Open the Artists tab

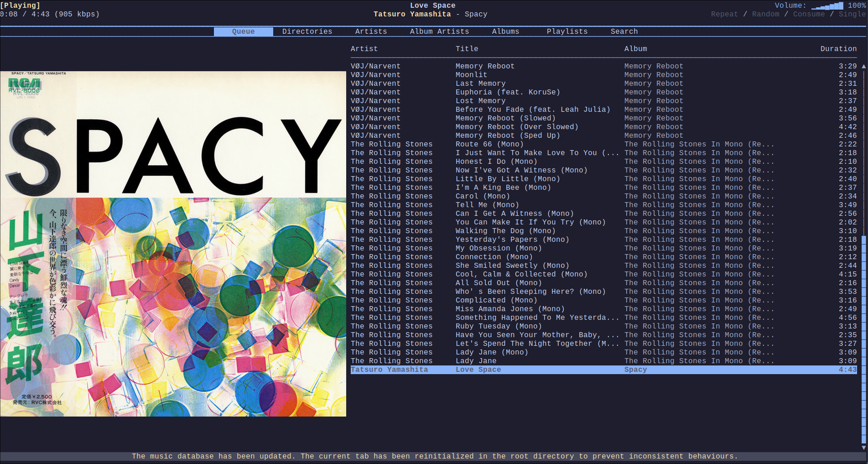coord(371,31)
